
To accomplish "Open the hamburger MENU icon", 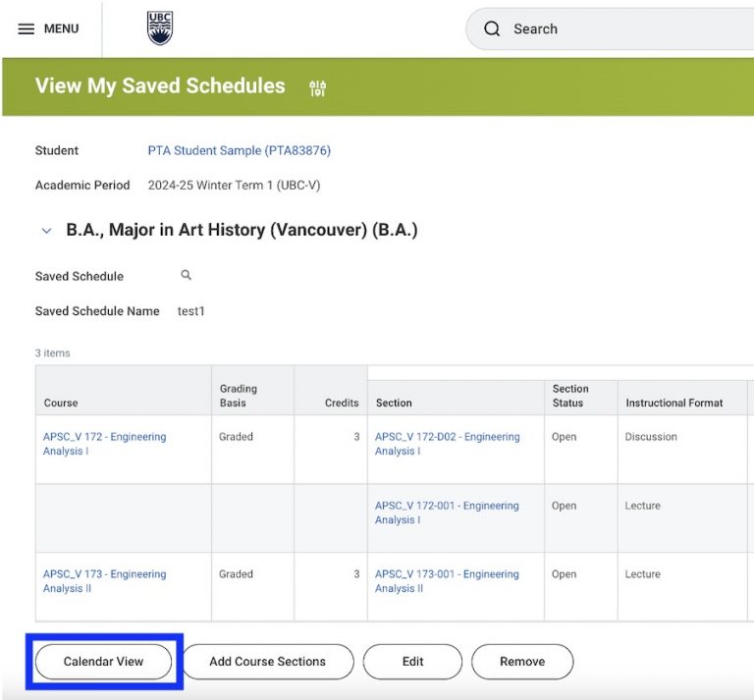I will click(x=27, y=29).
